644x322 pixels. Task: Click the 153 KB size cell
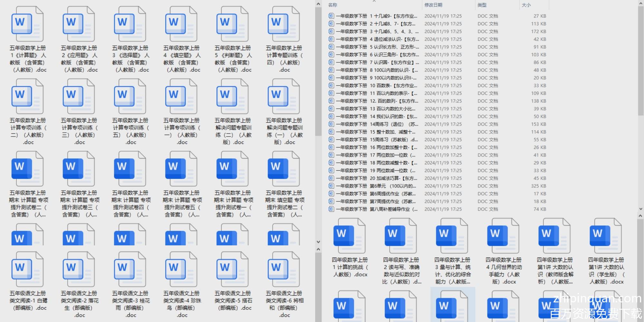539,124
